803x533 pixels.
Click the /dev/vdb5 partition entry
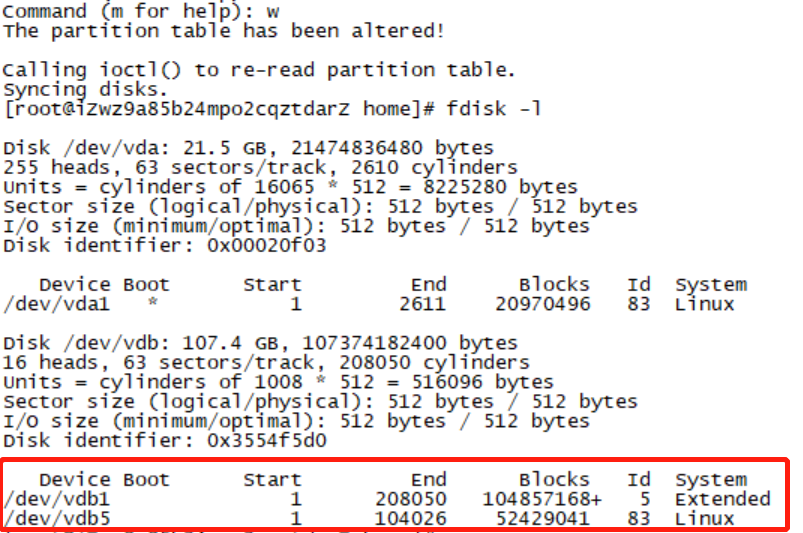pos(369,519)
